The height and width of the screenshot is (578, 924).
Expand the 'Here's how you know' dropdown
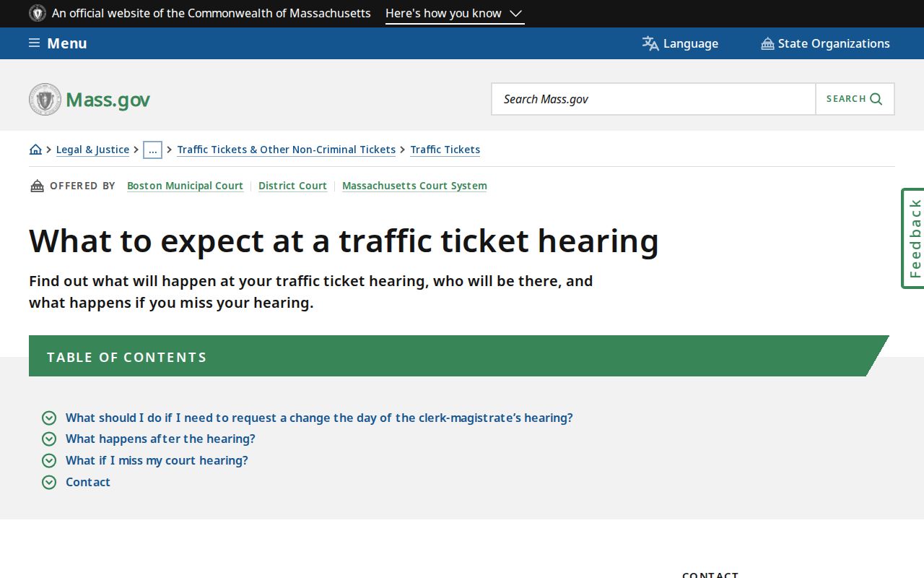click(x=455, y=13)
